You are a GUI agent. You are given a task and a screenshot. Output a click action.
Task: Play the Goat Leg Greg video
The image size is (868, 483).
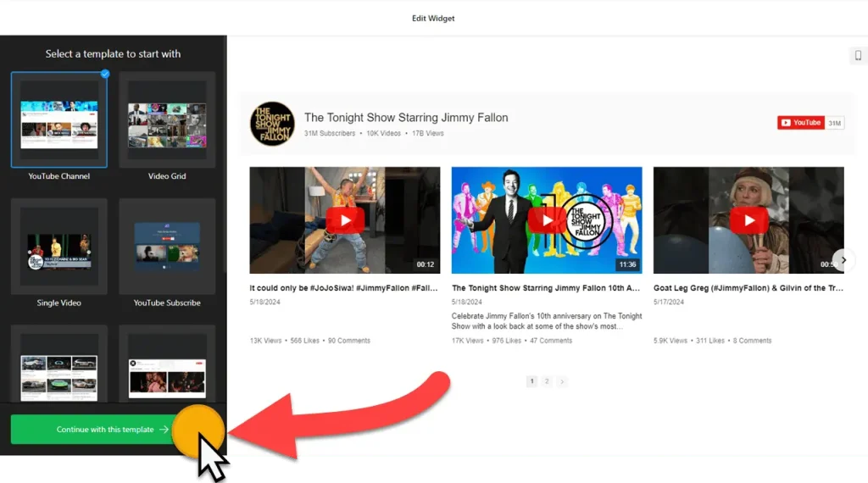[x=748, y=220]
